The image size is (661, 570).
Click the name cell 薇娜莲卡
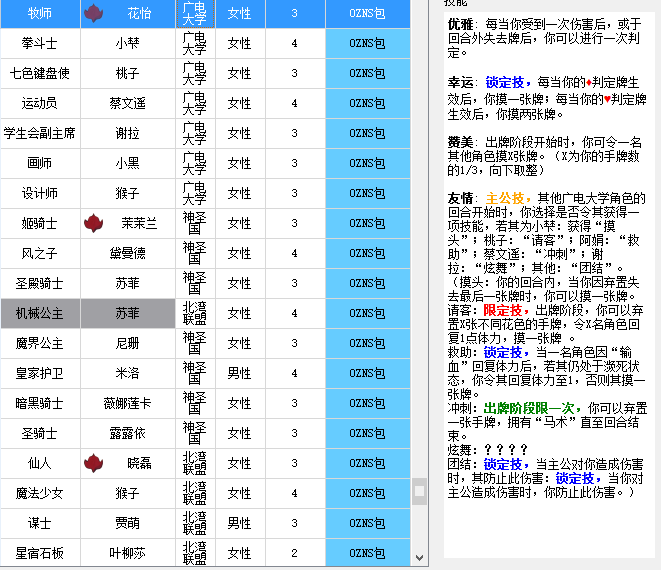(x=128, y=403)
